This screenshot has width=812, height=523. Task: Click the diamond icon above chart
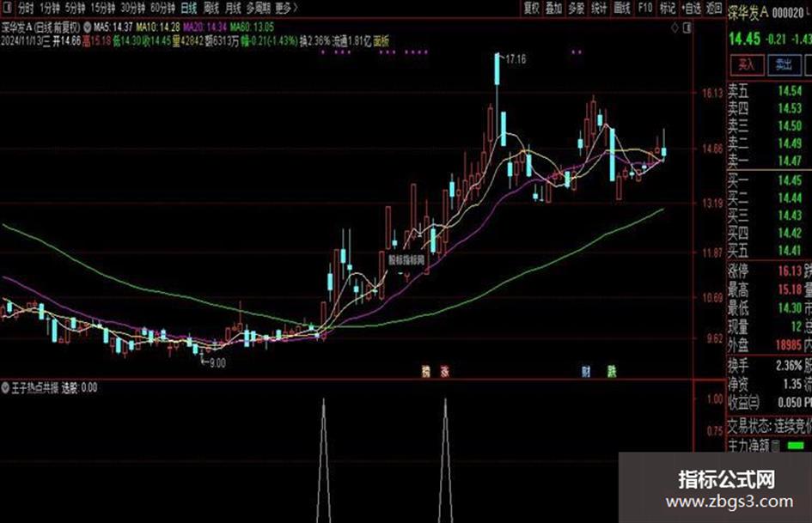click(x=675, y=28)
